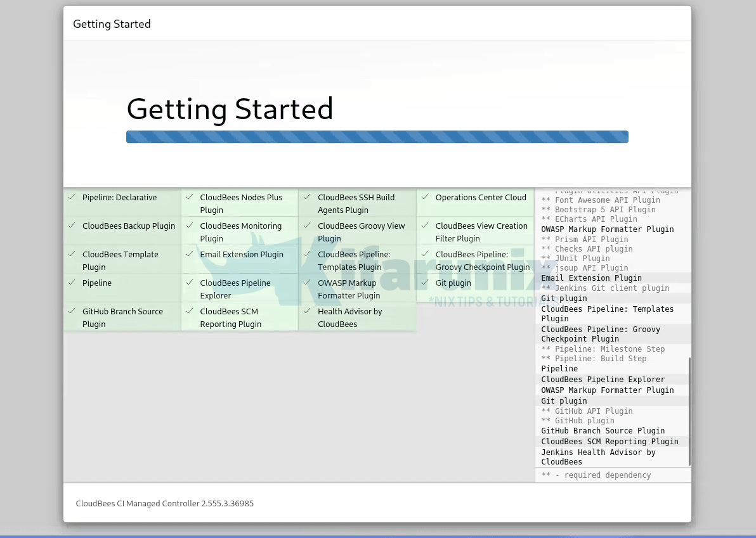756x538 pixels.
Task: Click '** GitHub plugin' log line
Action: pyautogui.click(x=578, y=421)
